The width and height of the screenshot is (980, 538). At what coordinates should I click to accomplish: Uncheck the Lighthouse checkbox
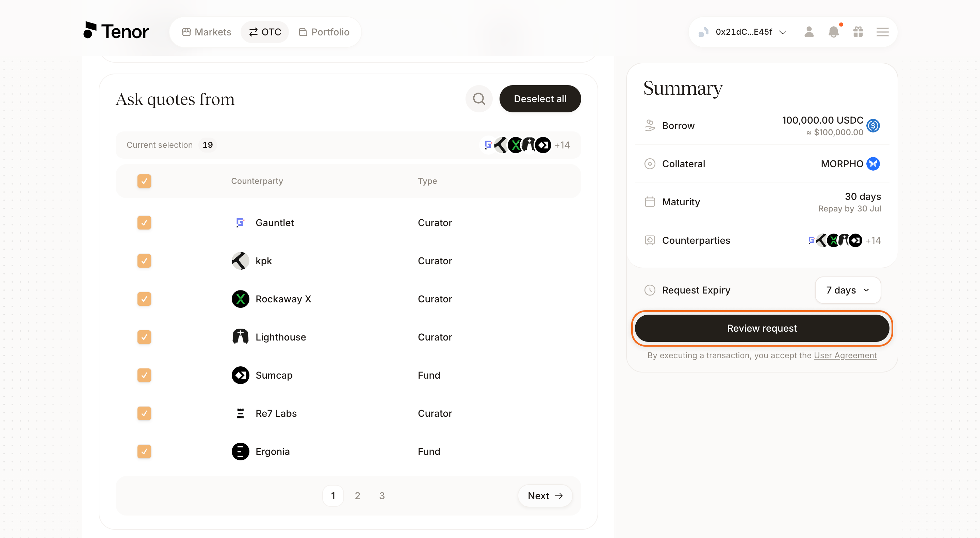click(x=144, y=337)
